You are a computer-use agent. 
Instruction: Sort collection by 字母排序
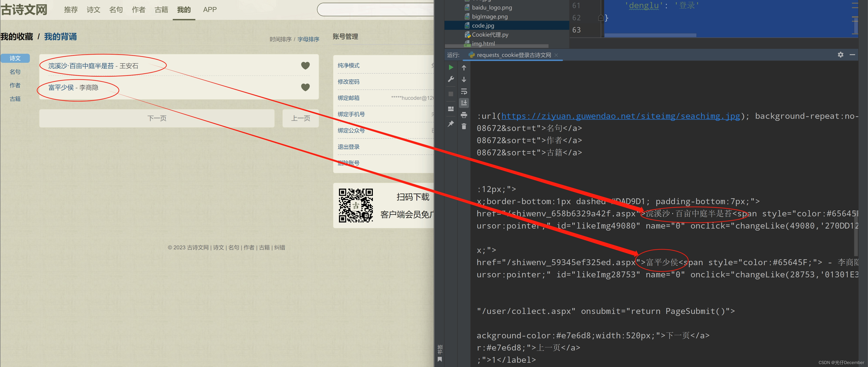(308, 39)
